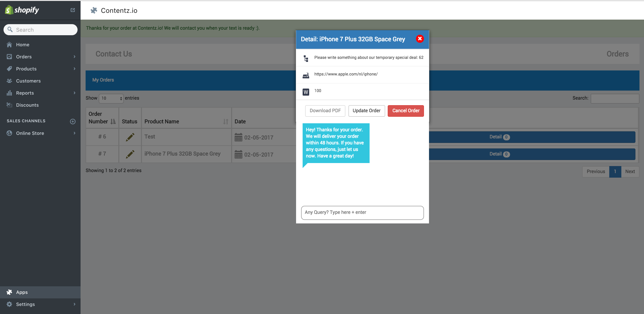Sort by Order Number column icon

click(x=113, y=122)
